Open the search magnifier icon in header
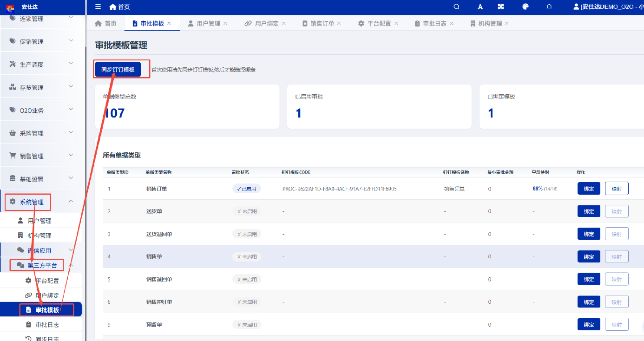Screen dimensions: 644x341 coord(456,7)
